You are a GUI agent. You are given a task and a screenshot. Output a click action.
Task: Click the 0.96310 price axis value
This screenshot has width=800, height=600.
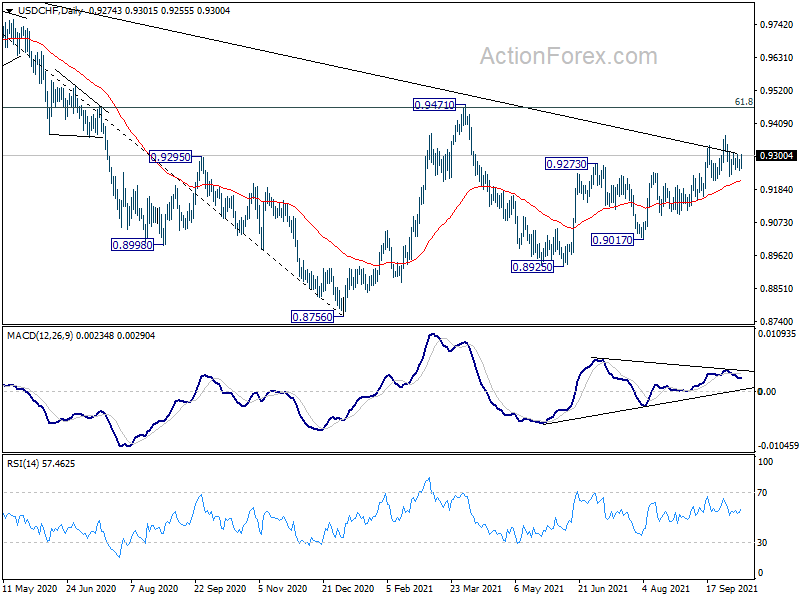(777, 58)
